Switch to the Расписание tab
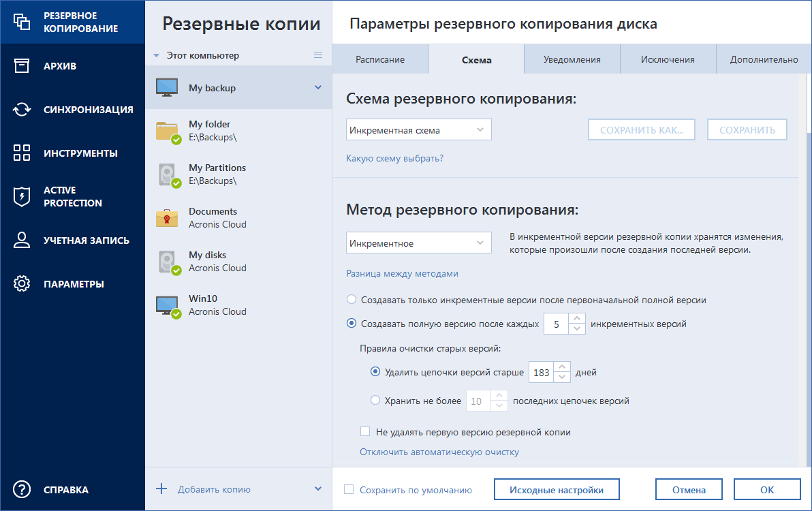The image size is (812, 511). [380, 59]
